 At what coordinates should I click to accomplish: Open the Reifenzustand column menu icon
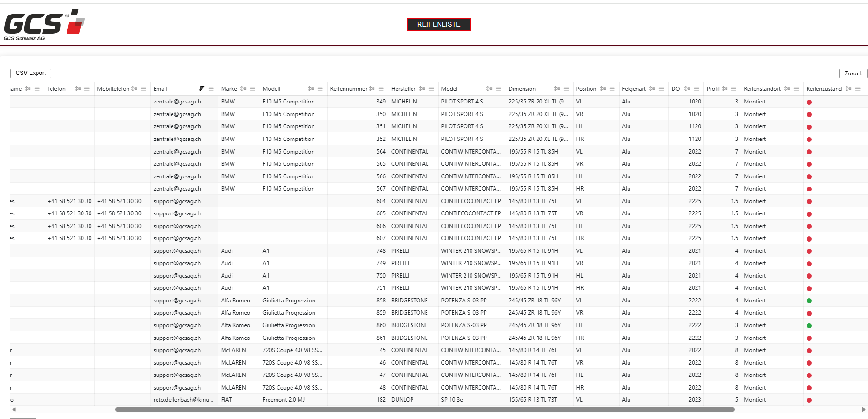coord(858,89)
